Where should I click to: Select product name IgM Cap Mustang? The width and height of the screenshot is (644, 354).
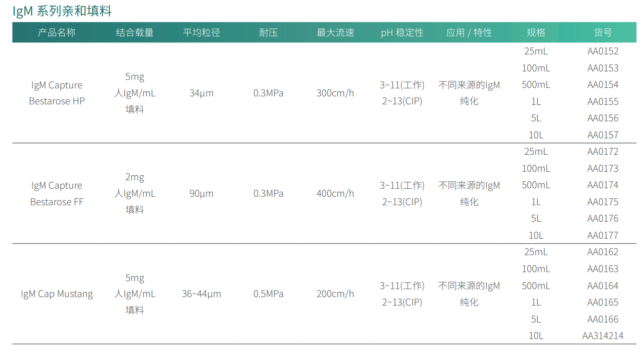tap(57, 294)
